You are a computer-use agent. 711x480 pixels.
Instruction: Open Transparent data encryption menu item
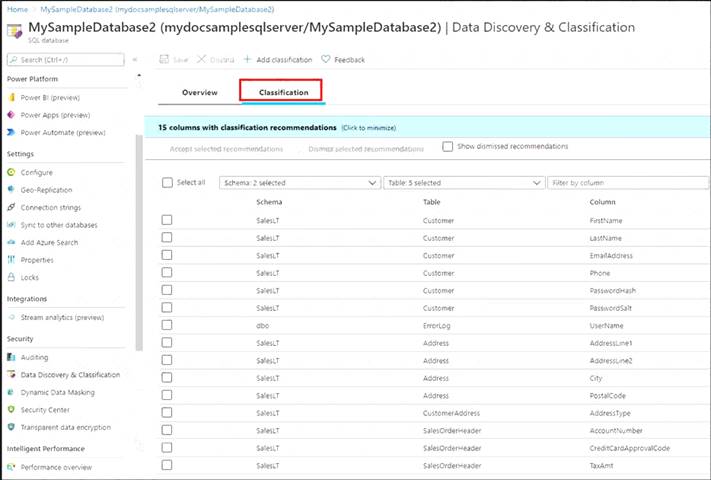(66, 427)
